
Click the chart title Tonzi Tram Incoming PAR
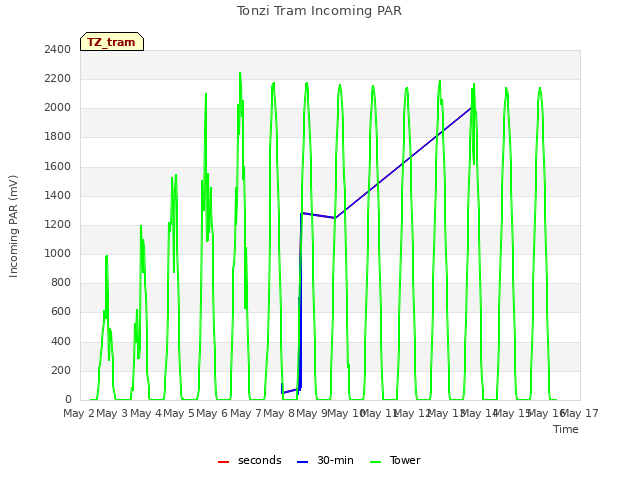point(319,11)
